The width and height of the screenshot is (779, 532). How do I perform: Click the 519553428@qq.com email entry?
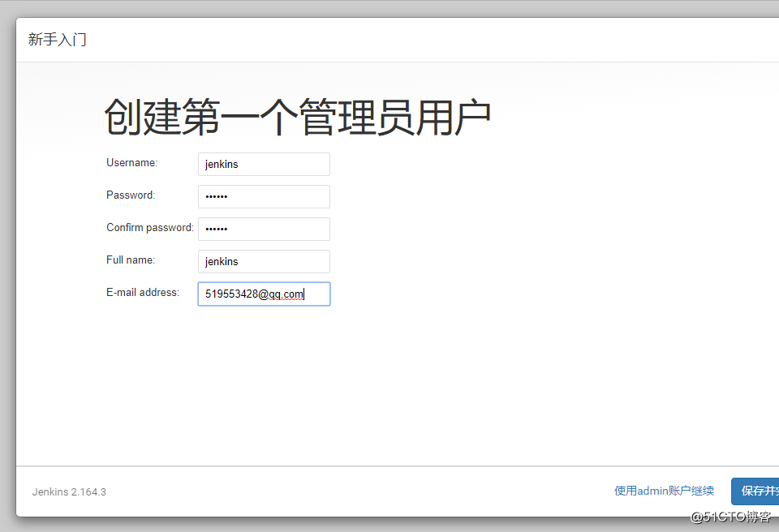(x=253, y=294)
